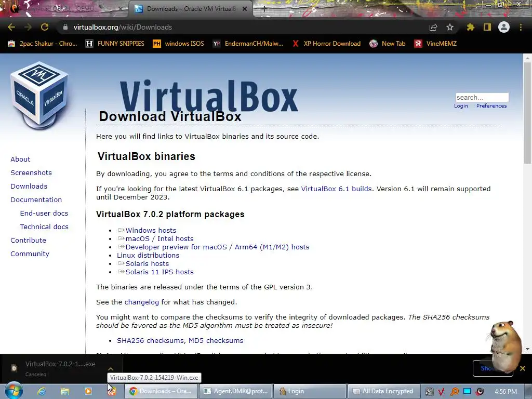Expand the download item options chevron
Screen dimensions: 532x399
click(x=111, y=368)
